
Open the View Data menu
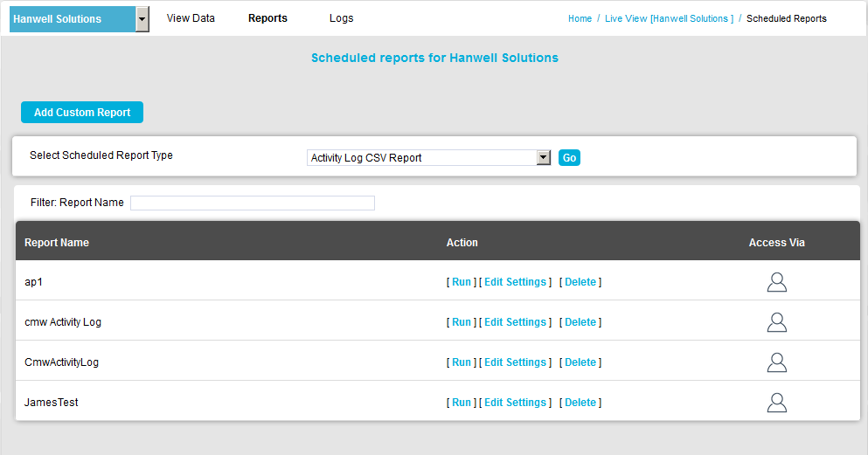coord(191,18)
